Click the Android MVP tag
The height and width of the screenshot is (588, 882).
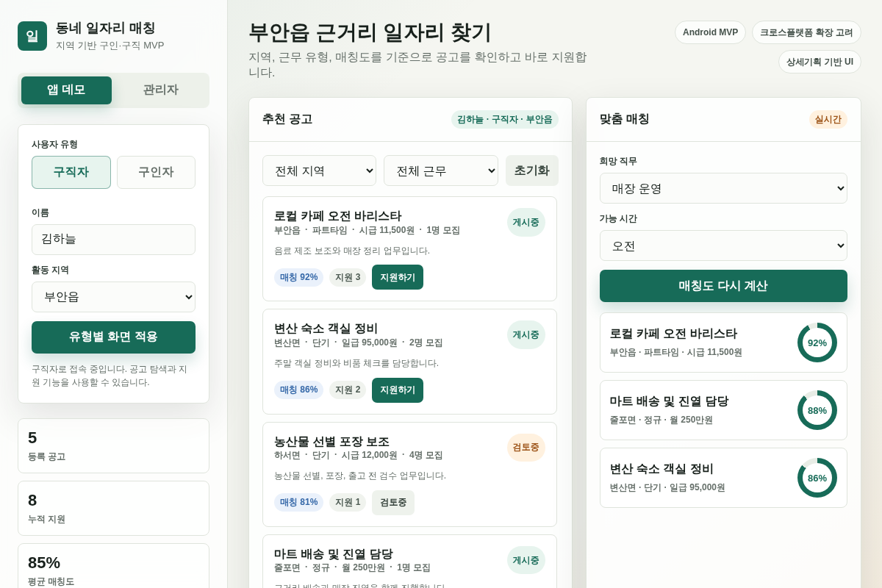coord(710,32)
